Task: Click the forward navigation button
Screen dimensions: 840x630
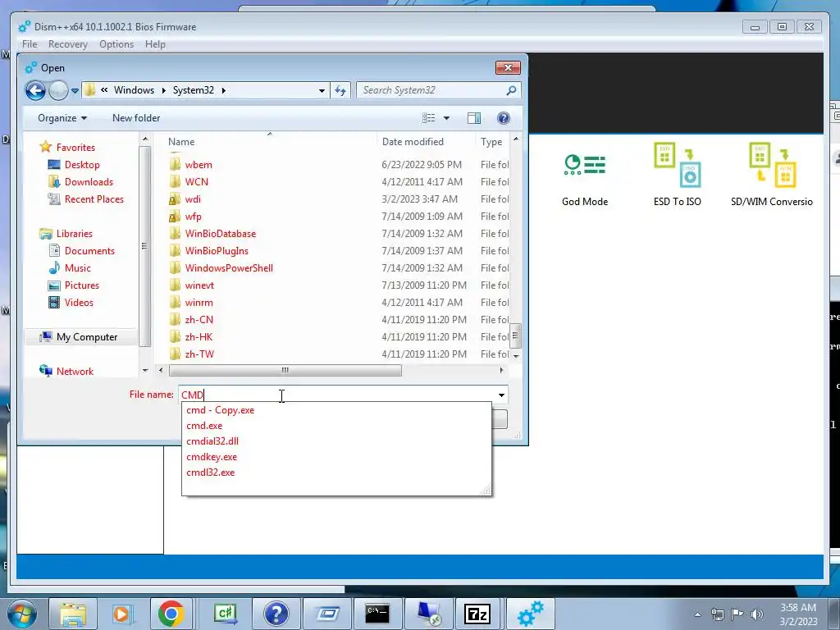Action: pos(58,90)
